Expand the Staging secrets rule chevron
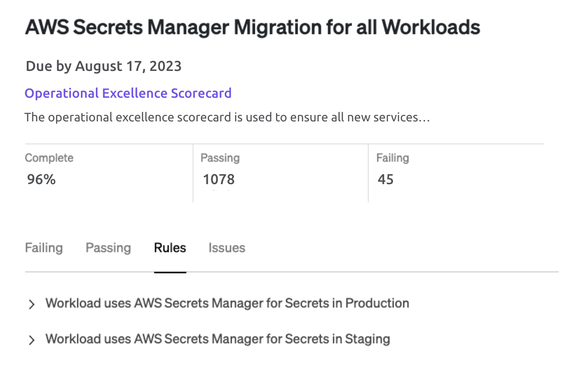The image size is (588, 371). (x=31, y=340)
